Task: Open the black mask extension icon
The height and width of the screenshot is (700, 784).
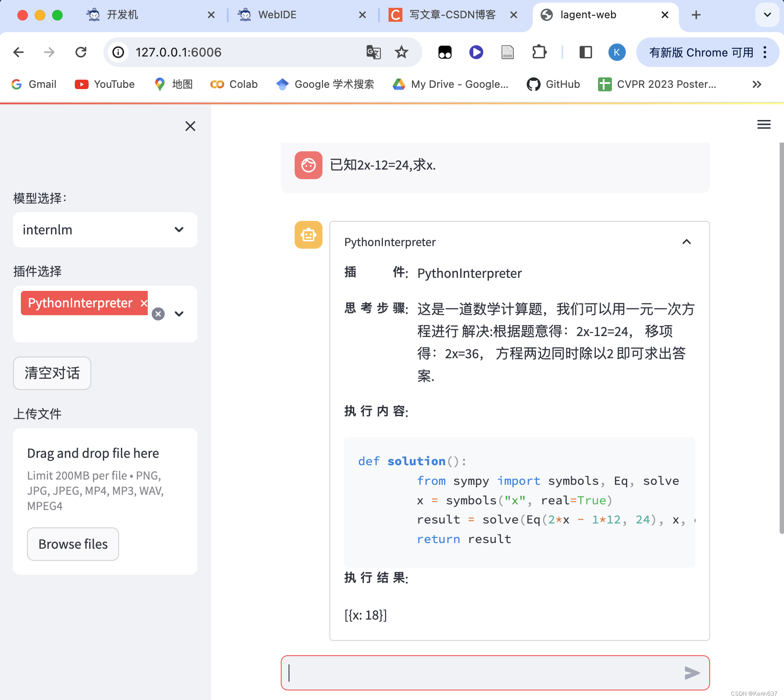Action: point(445,52)
